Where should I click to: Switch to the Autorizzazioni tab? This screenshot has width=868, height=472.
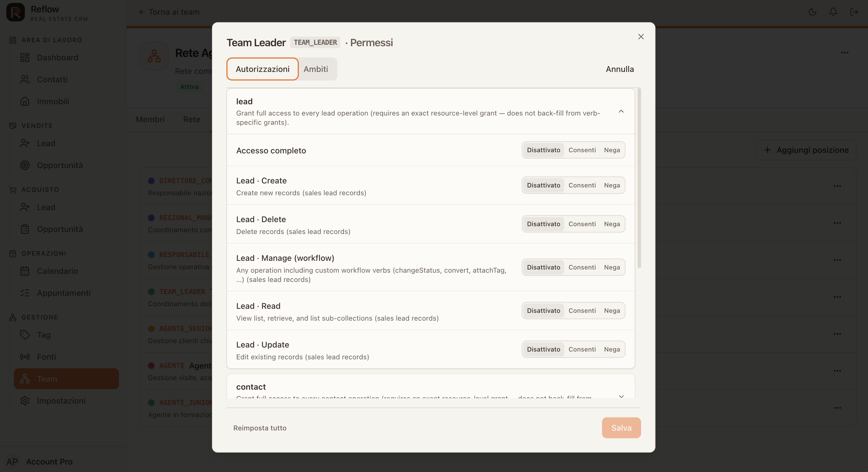click(262, 69)
